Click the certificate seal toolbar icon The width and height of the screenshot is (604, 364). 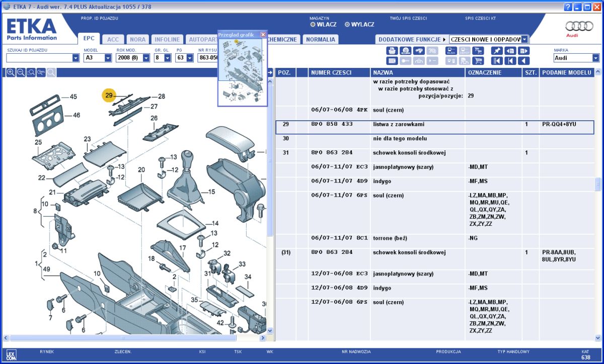pos(405,51)
